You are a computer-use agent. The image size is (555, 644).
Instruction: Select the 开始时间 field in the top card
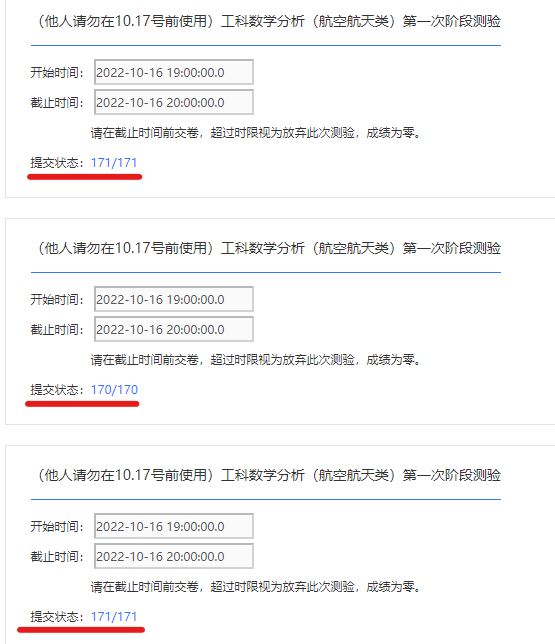click(x=174, y=72)
